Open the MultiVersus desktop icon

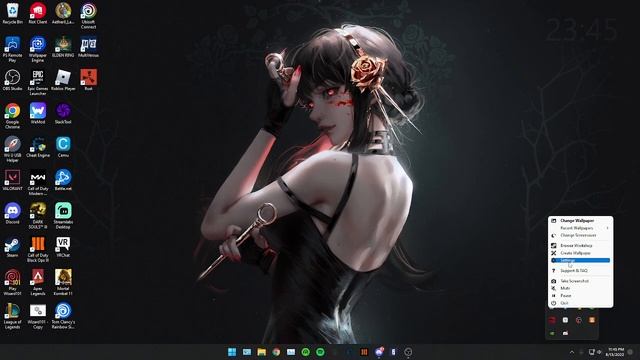[88, 47]
